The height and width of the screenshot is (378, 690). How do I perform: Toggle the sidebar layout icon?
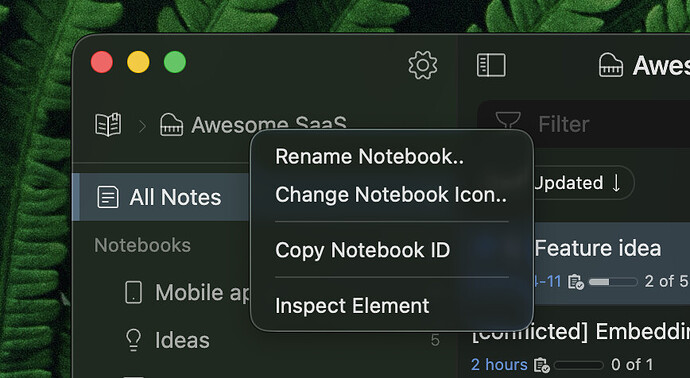click(491, 65)
